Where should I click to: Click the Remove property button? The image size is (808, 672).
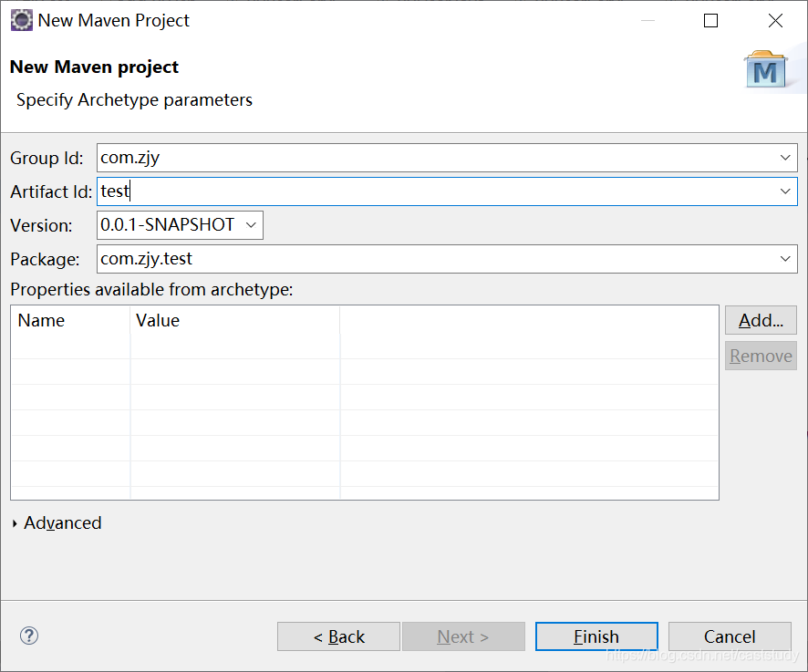(761, 357)
